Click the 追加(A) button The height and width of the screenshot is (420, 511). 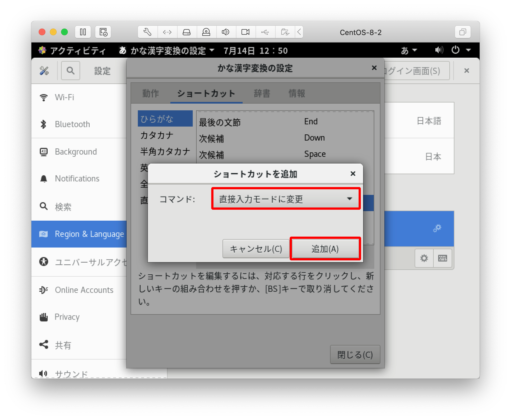[x=325, y=249]
